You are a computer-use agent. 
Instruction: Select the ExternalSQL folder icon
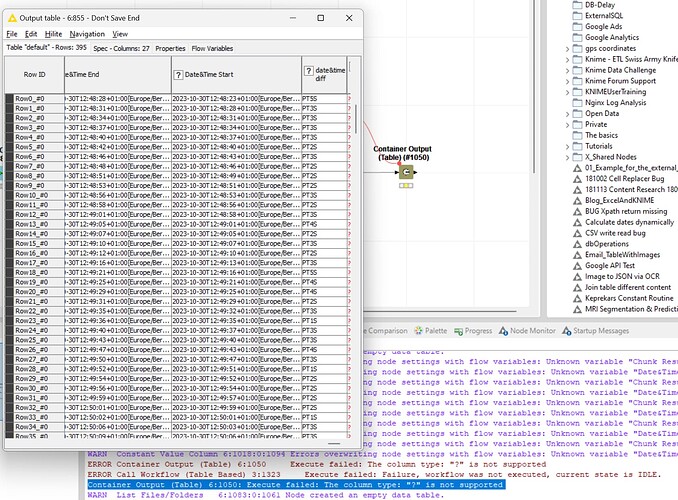[x=577, y=16]
